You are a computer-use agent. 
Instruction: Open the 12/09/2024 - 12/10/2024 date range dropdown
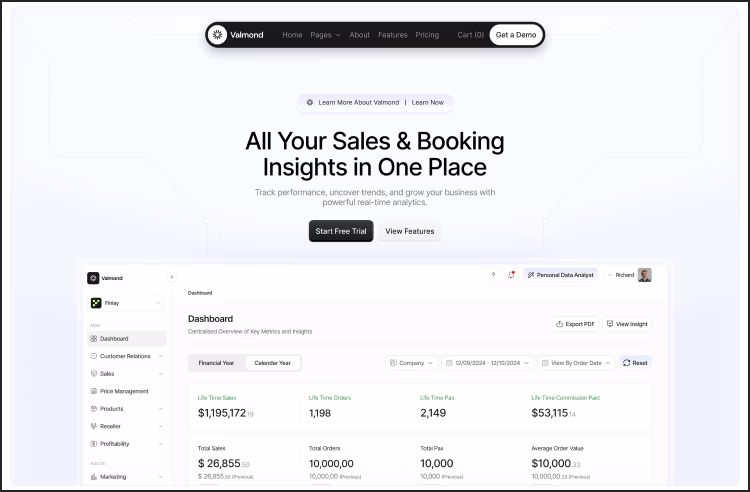click(x=487, y=363)
